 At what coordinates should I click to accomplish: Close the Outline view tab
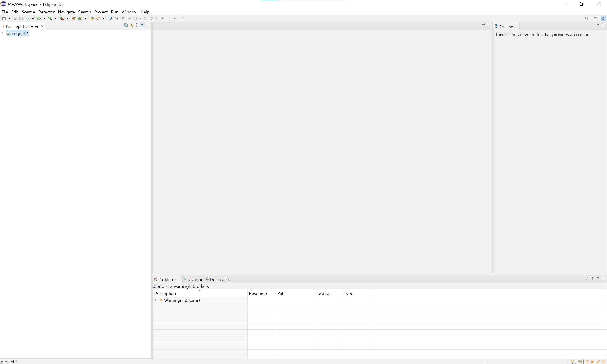tap(516, 26)
